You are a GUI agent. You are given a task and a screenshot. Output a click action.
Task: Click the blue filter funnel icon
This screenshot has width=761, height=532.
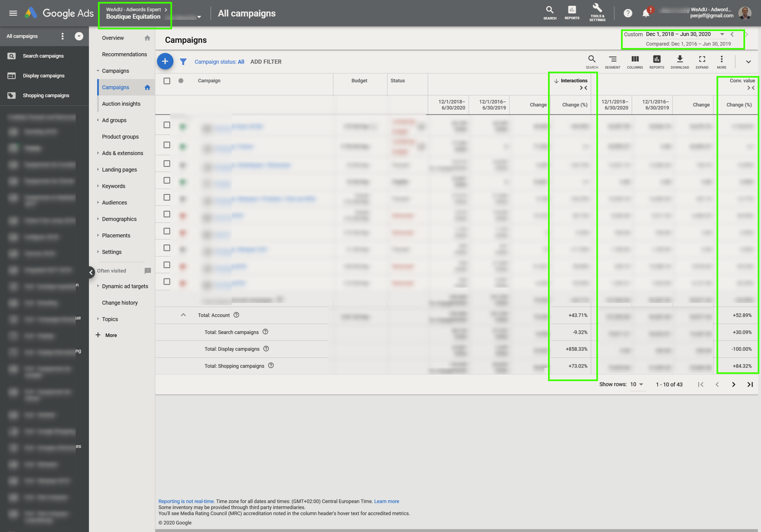click(183, 62)
